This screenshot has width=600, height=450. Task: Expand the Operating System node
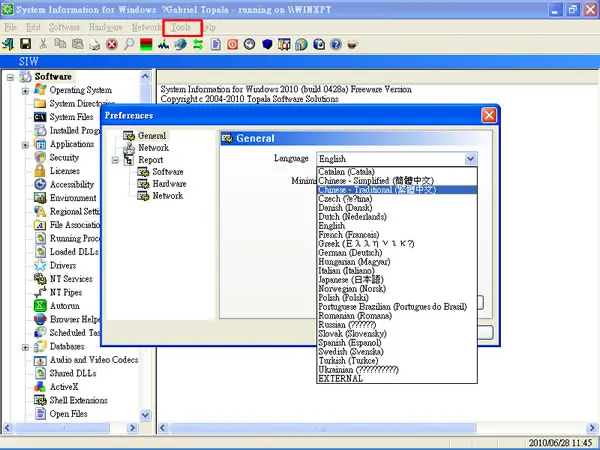[25, 91]
